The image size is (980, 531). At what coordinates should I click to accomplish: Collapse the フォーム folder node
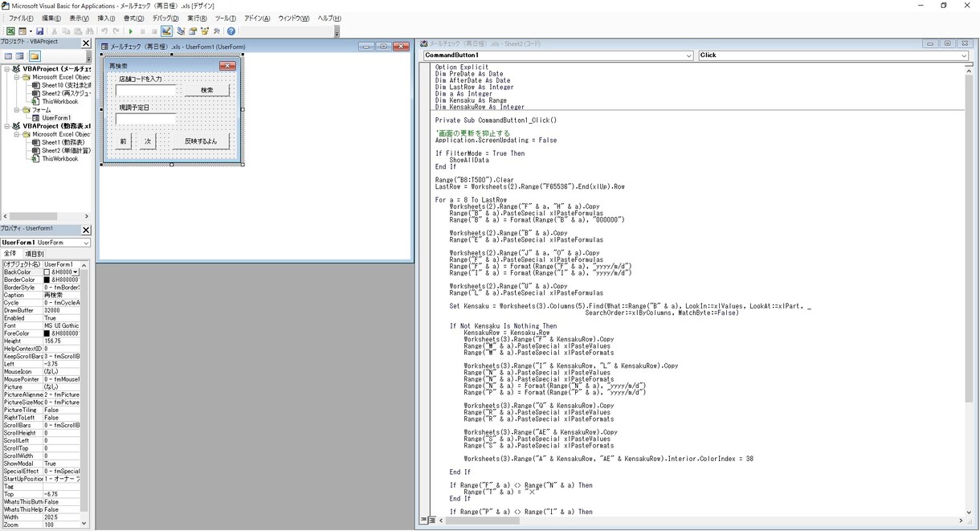[x=17, y=109]
